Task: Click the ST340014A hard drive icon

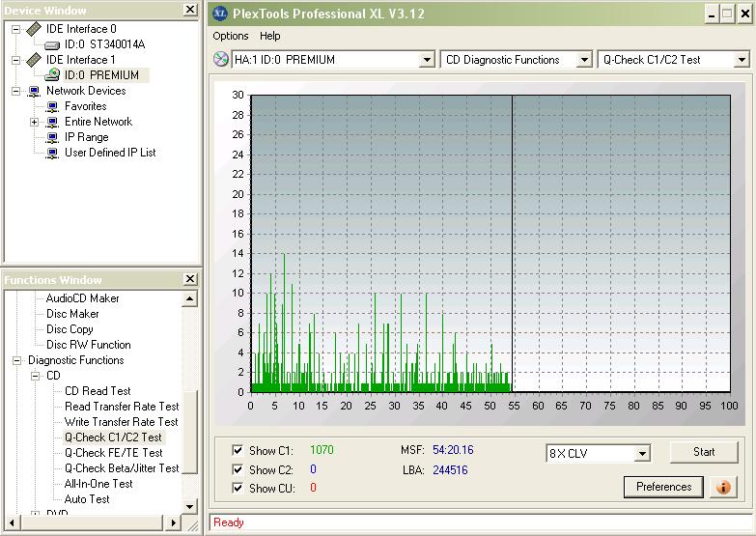Action: click(51, 44)
